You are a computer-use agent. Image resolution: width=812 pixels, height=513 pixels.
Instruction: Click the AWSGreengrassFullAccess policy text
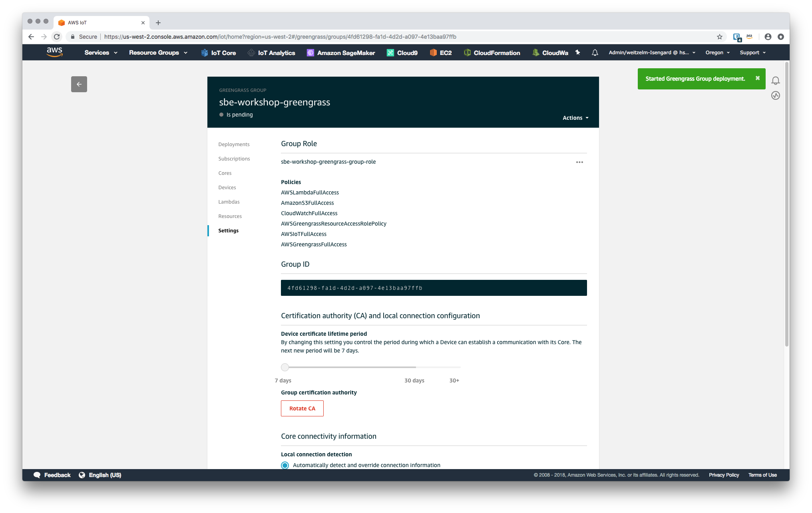pyautogui.click(x=314, y=244)
